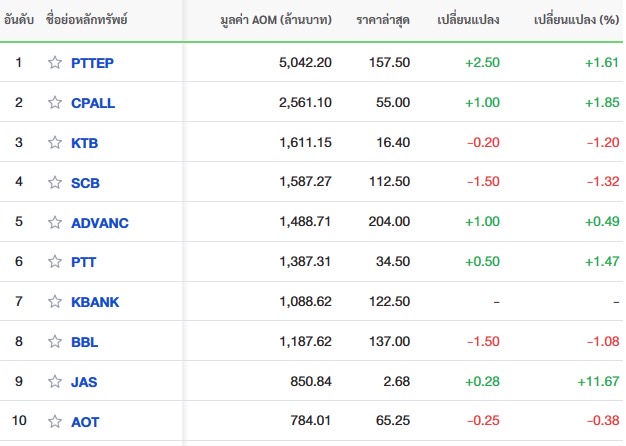
Task: Toggle the KTB favorite star
Action: point(55,143)
